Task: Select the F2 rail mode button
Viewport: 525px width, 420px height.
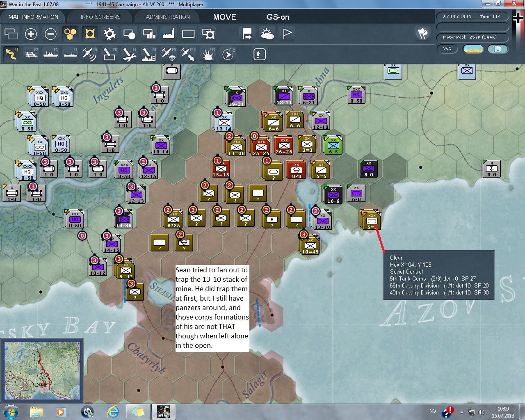Action: [31, 54]
